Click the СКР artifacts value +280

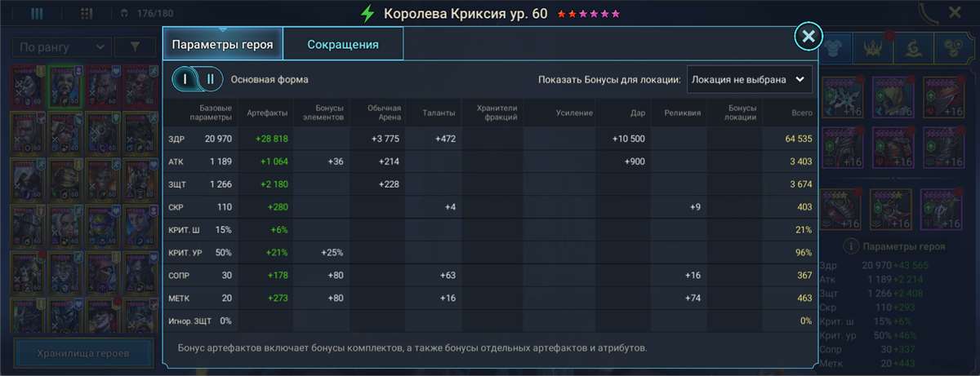pos(278,207)
